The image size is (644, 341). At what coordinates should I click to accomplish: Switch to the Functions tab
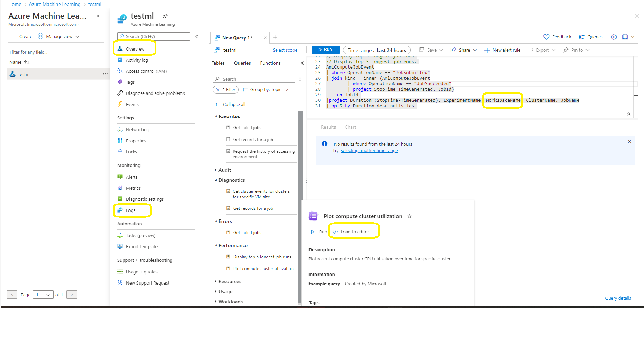point(270,63)
